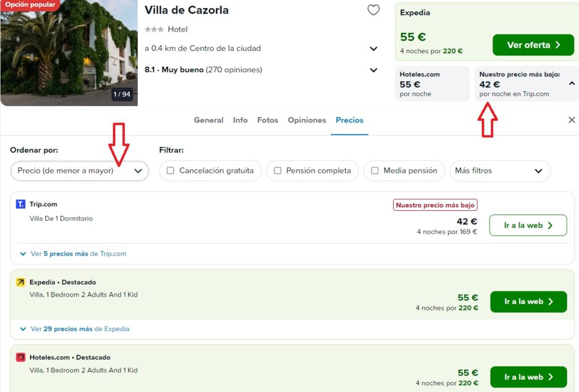This screenshot has height=392, width=579.
Task: Switch to the Opiniones tab
Action: [307, 120]
